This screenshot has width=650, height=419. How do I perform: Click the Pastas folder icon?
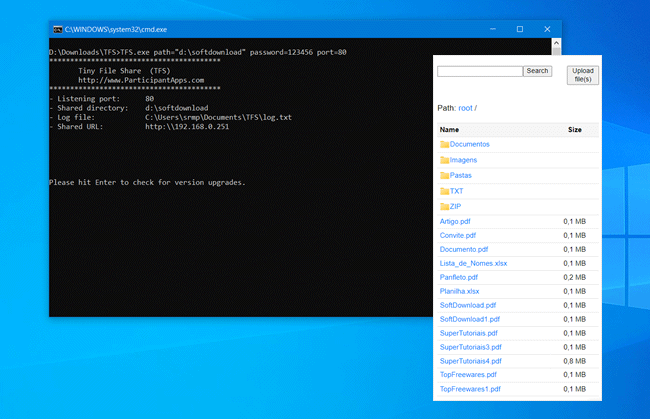coord(445,176)
